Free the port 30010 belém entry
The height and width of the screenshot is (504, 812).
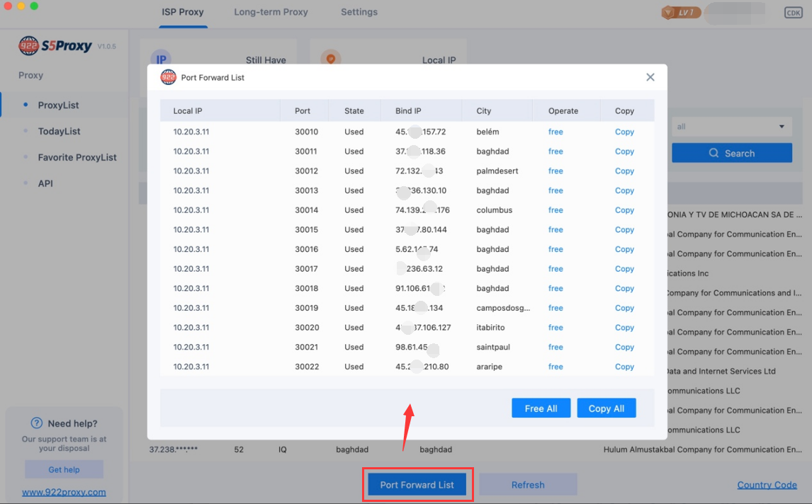coord(556,132)
